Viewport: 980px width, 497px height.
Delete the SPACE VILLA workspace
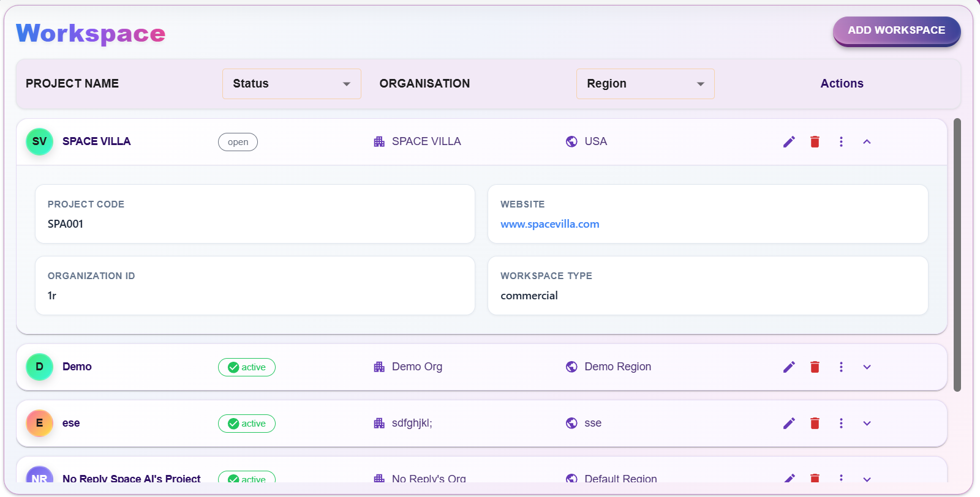click(815, 142)
